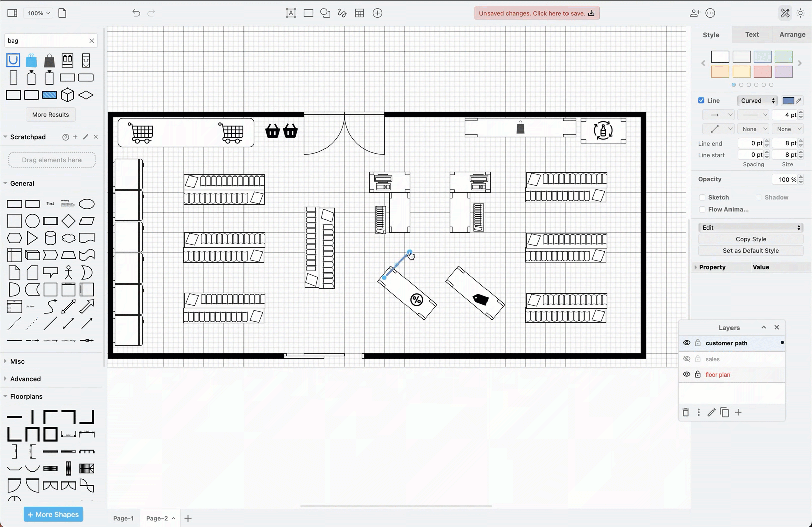Switch to the Arrange tab

[792, 34]
